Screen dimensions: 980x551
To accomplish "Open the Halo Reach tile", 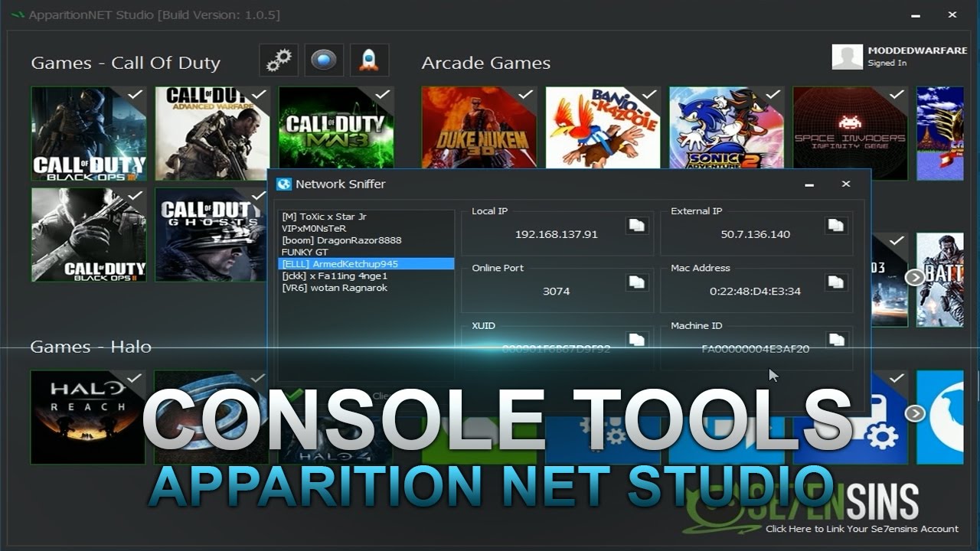I will click(87, 417).
